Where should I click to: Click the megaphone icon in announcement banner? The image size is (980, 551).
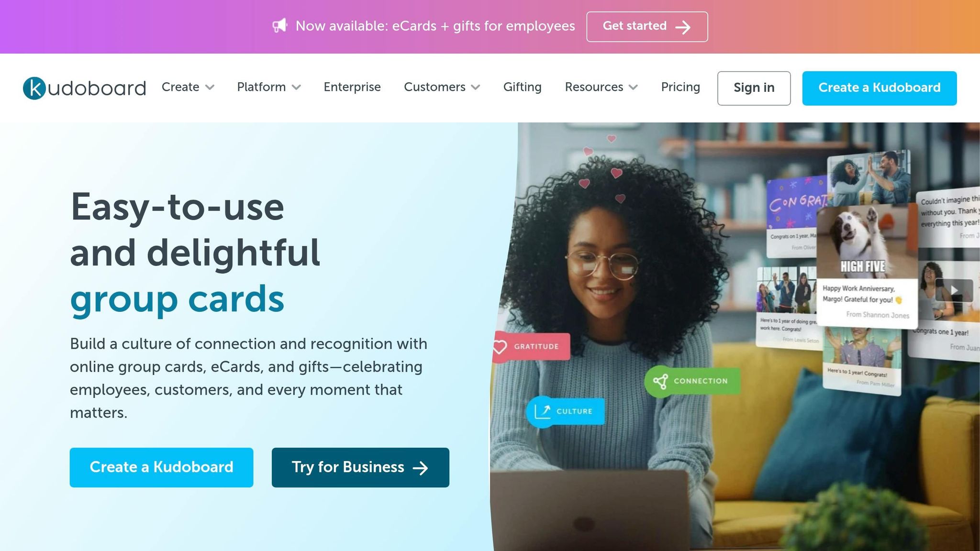click(x=280, y=25)
